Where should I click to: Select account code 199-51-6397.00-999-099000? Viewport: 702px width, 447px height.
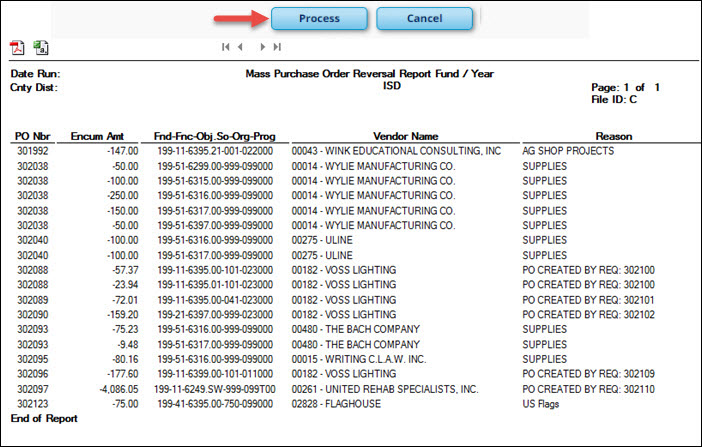tap(215, 225)
